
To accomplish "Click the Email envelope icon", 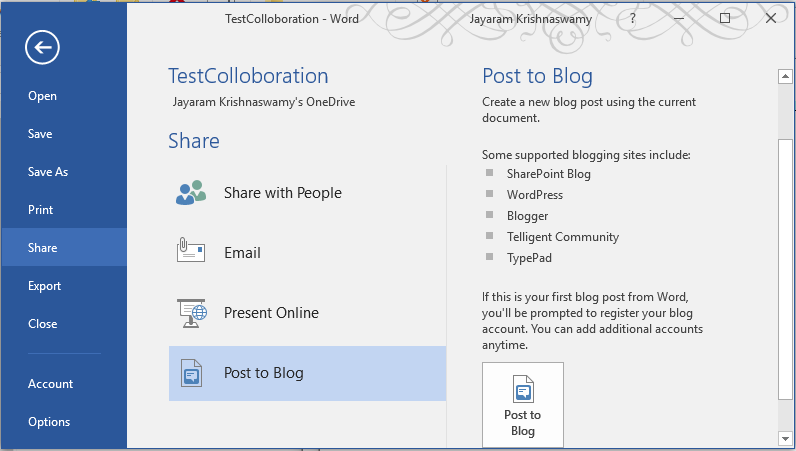I will coord(191,250).
